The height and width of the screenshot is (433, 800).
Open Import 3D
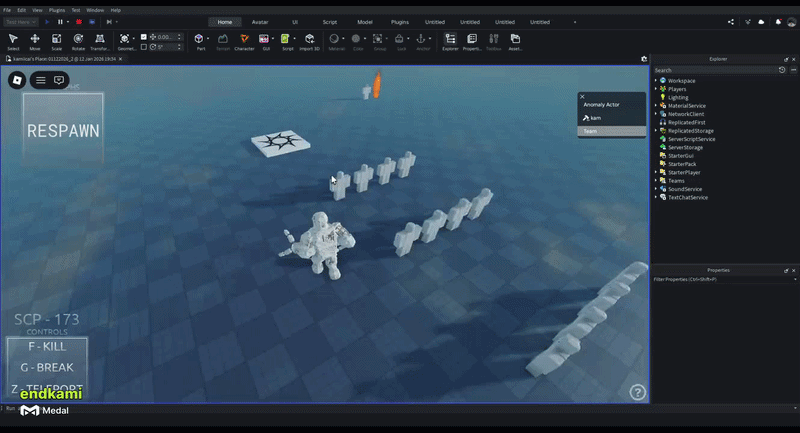[x=309, y=41]
